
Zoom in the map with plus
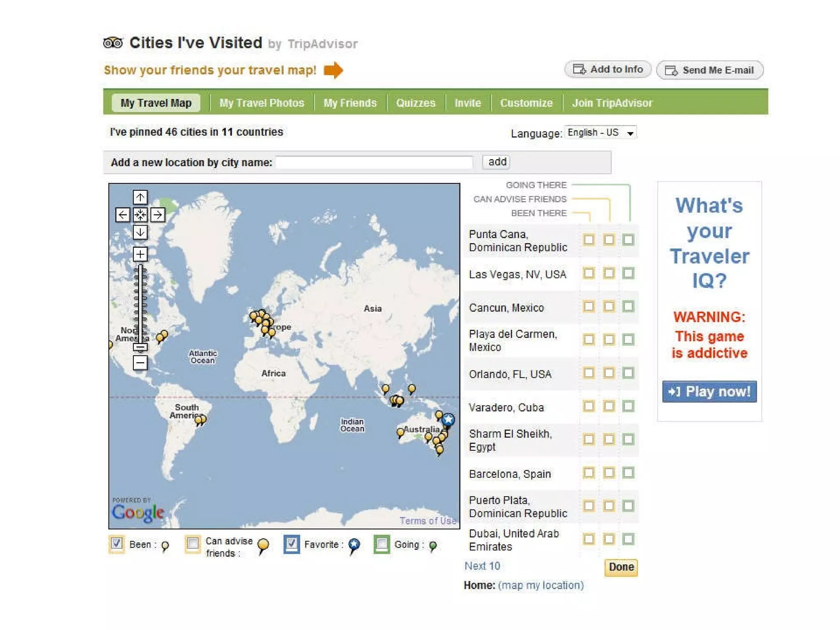140,254
